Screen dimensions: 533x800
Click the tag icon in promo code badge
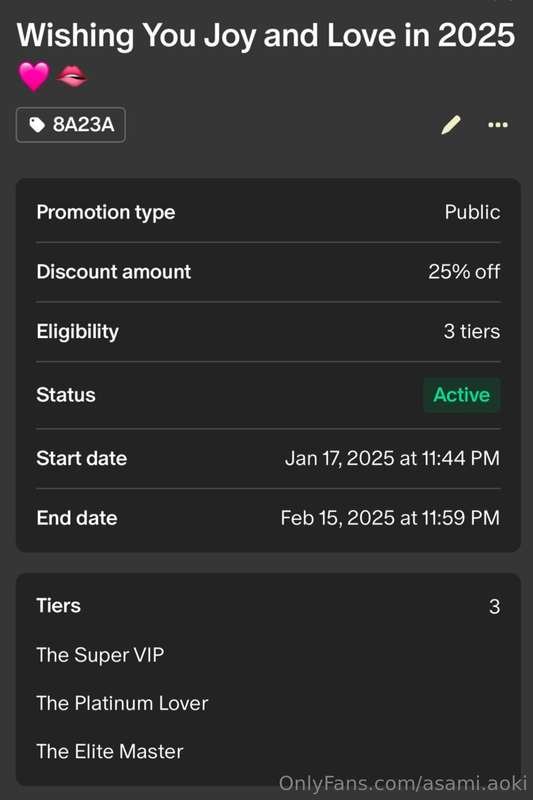click(x=37, y=124)
